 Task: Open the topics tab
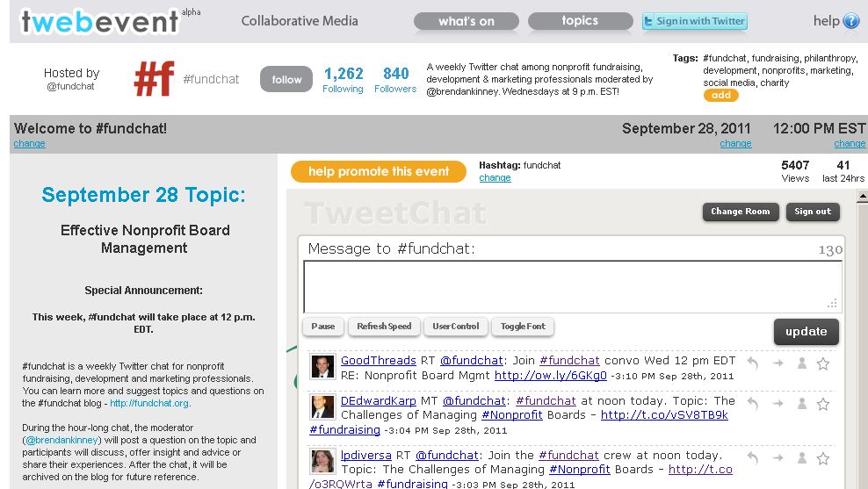[580, 21]
